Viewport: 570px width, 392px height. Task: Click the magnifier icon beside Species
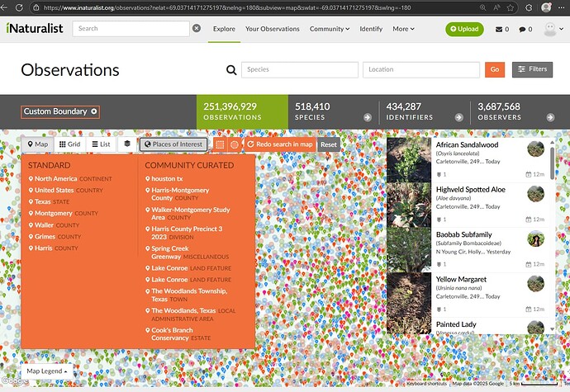coord(231,70)
